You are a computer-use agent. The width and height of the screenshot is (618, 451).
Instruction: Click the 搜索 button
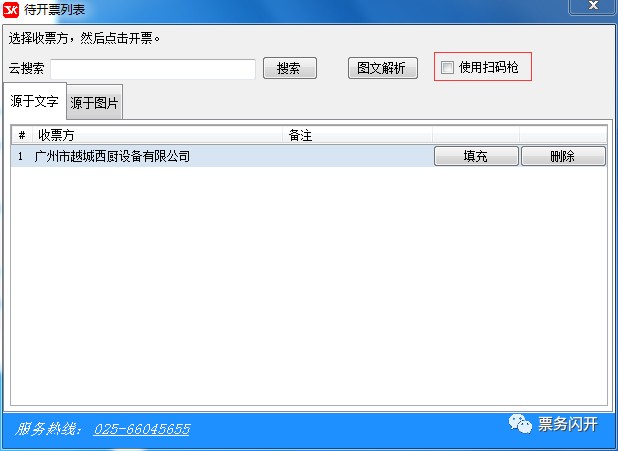pos(290,68)
